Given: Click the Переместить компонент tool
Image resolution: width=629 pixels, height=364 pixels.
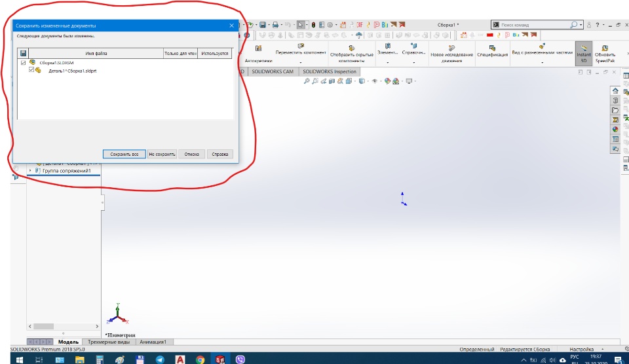Looking at the screenshot, I should click(301, 49).
